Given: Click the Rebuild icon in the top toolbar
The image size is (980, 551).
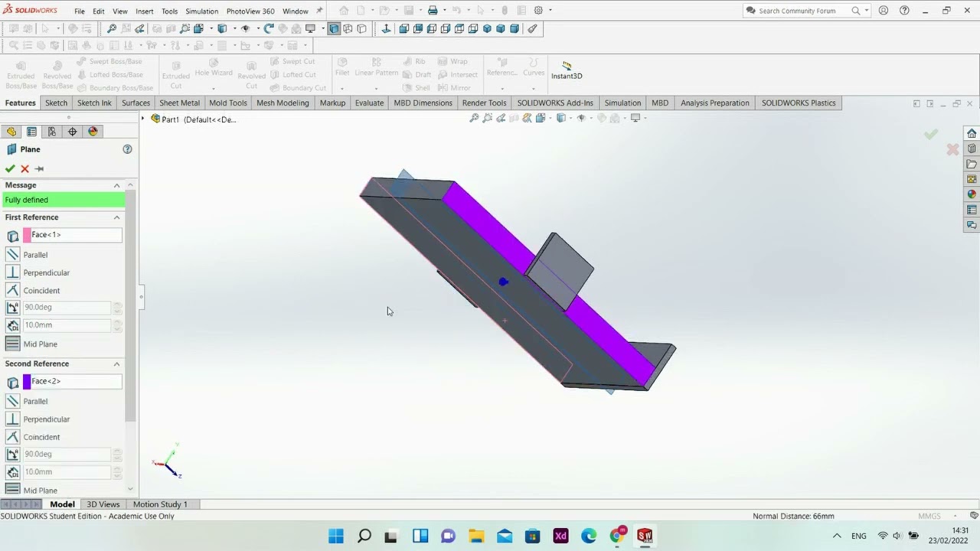Looking at the screenshot, I should (x=269, y=28).
